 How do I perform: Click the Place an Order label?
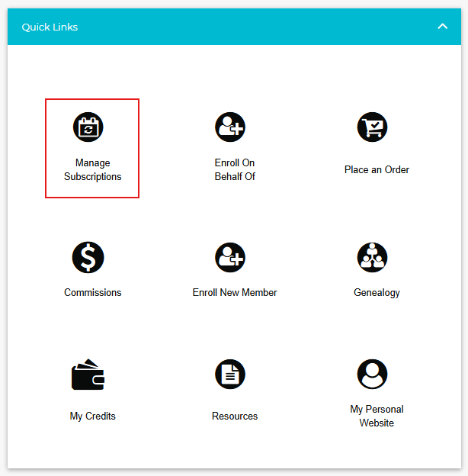(377, 169)
